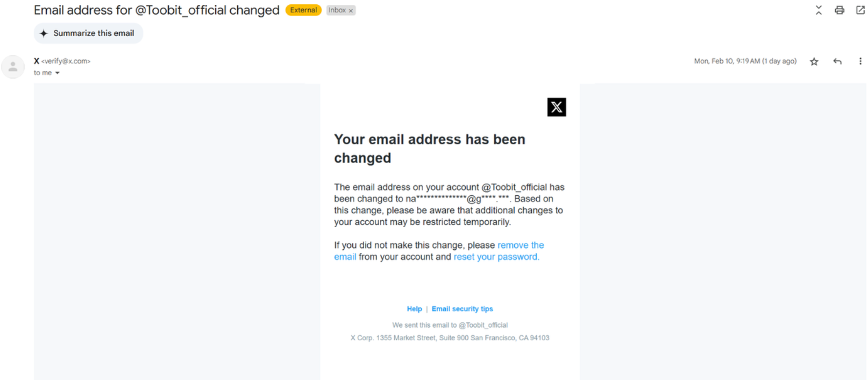Screen dimensions: 868x380
Task: Open the three-dot More options menu
Action: click(x=860, y=61)
